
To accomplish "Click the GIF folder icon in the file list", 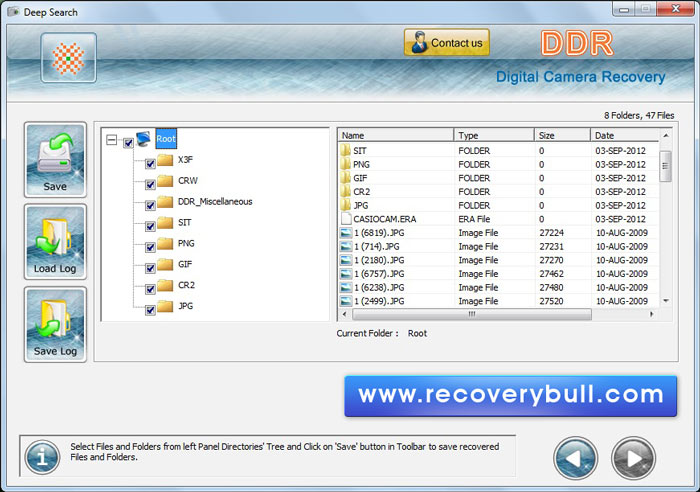I will (x=345, y=178).
